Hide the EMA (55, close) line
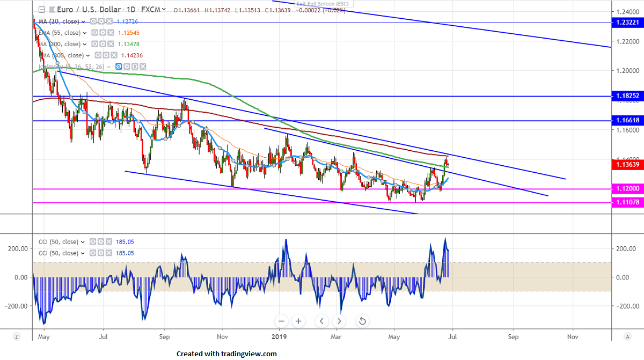Image resolution: width=644 pixels, height=360 pixels. click(94, 33)
